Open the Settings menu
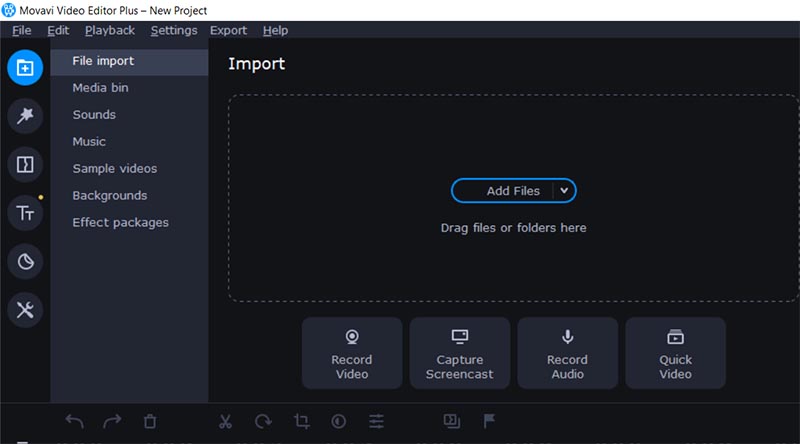Screen dimensions: 800x444 pyautogui.click(x=173, y=30)
